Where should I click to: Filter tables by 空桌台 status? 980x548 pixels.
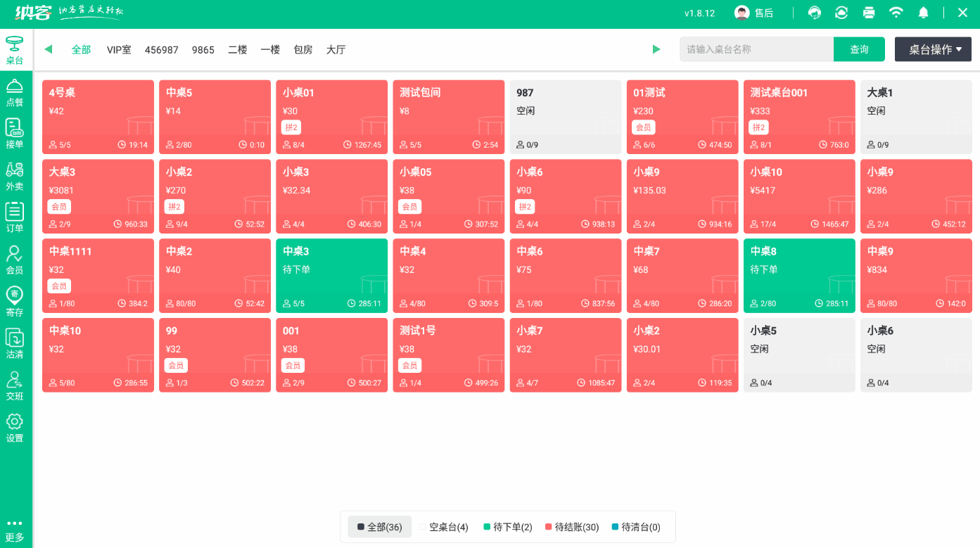445,526
